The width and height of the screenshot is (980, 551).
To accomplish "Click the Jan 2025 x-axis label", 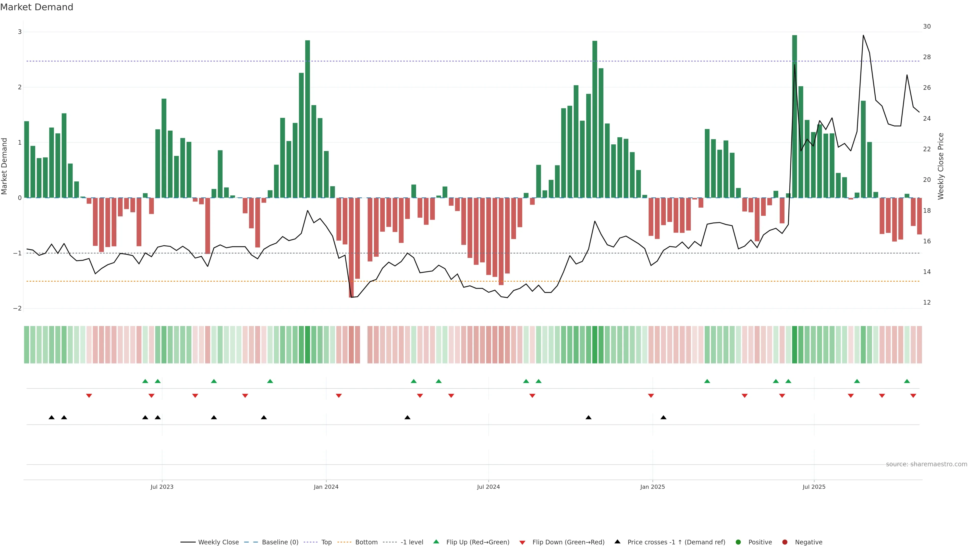I will pos(653,487).
